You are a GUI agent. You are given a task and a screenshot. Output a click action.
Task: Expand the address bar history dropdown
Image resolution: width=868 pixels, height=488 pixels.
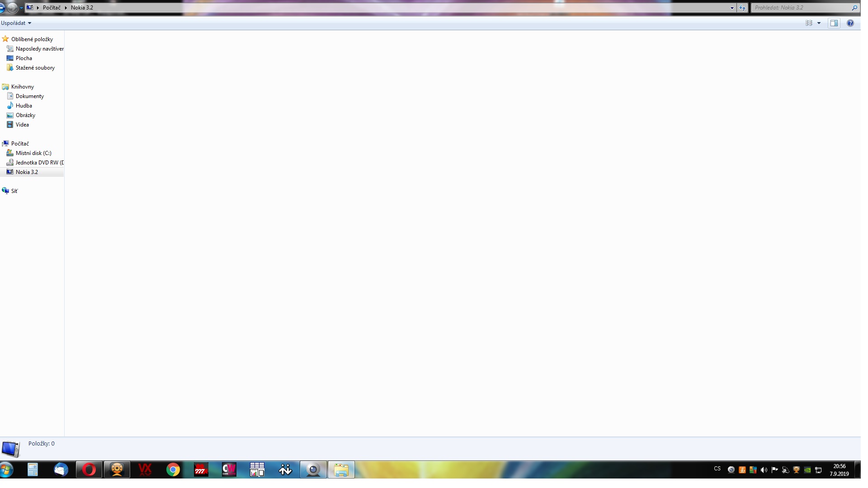[732, 8]
